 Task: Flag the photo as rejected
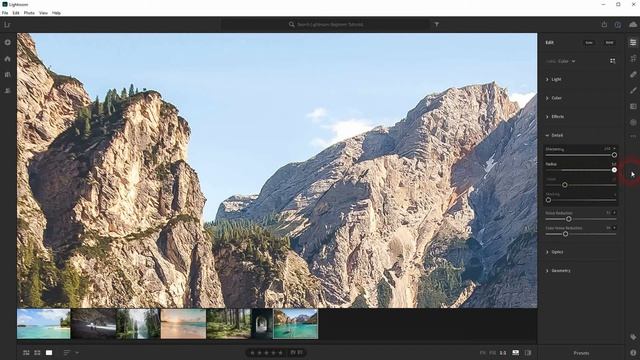point(300,353)
